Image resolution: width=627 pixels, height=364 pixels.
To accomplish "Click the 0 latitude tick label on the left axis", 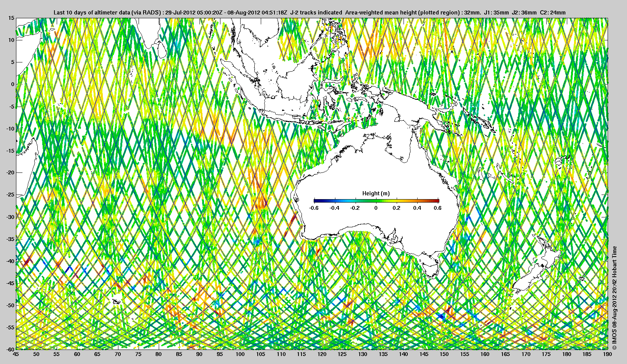I will [x=13, y=84].
